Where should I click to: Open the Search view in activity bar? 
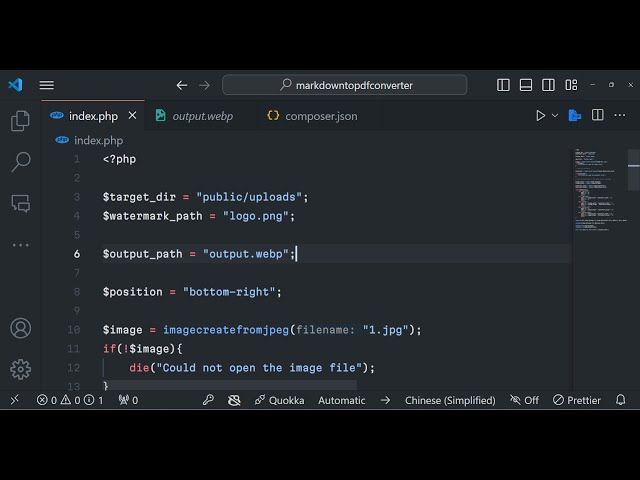20,162
